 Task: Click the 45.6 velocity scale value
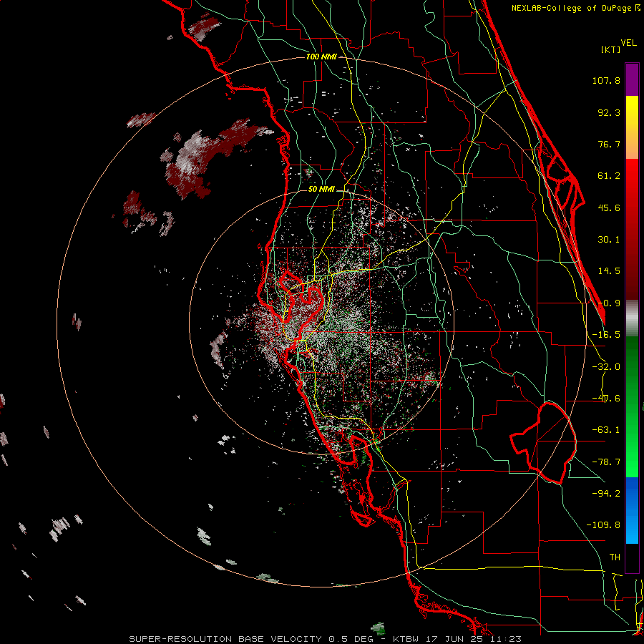coord(609,208)
